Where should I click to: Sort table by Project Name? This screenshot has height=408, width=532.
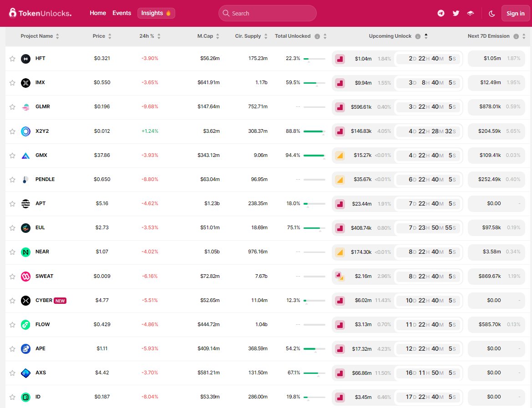(x=40, y=36)
